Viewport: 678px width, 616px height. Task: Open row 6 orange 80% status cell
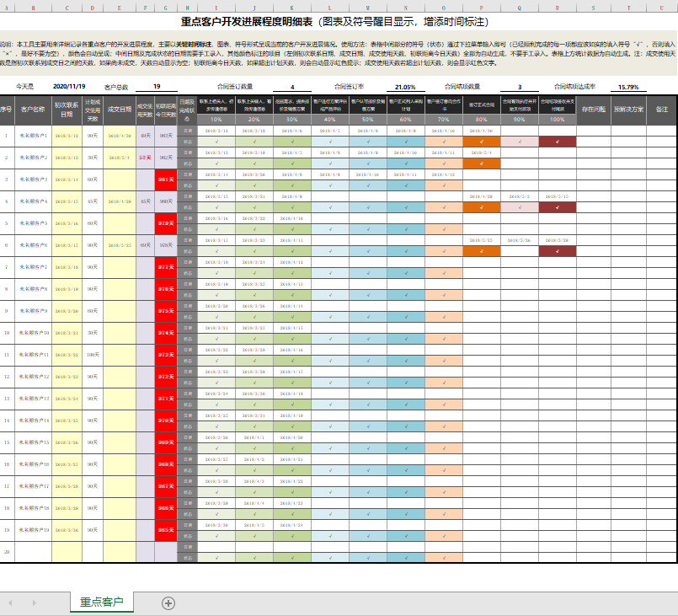(x=481, y=251)
